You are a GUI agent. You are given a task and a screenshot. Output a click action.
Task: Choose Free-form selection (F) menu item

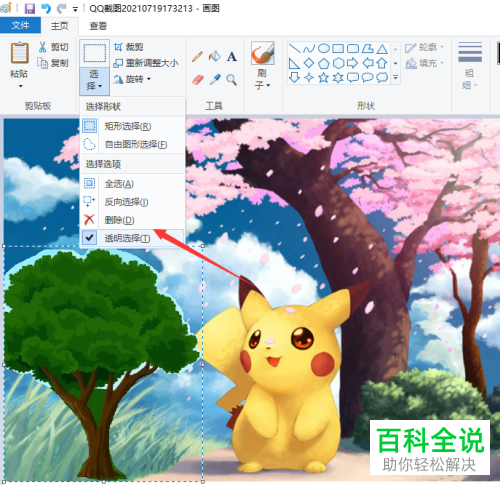pos(132,144)
